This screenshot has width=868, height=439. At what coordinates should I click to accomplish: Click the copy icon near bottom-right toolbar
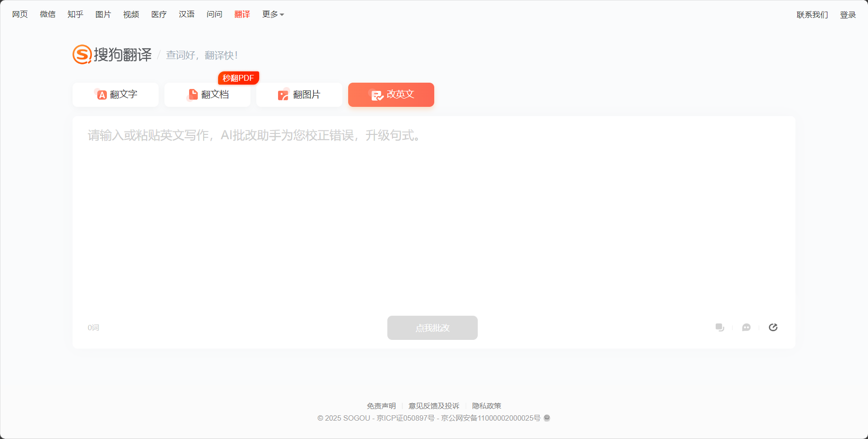[x=720, y=327]
